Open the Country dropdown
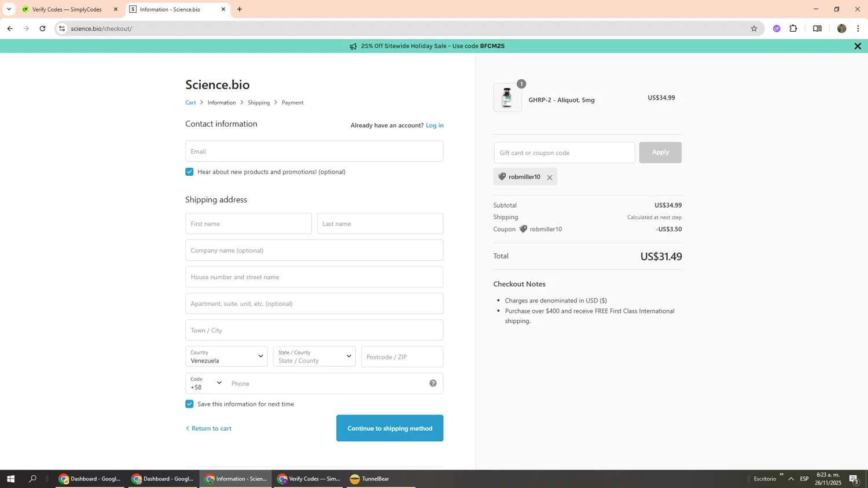 click(226, 357)
